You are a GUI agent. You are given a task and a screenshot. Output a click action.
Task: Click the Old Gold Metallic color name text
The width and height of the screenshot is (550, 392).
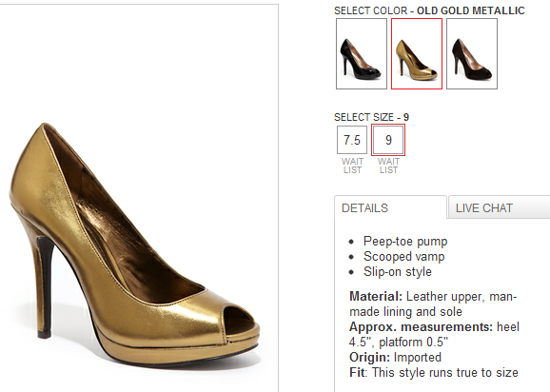tap(471, 10)
